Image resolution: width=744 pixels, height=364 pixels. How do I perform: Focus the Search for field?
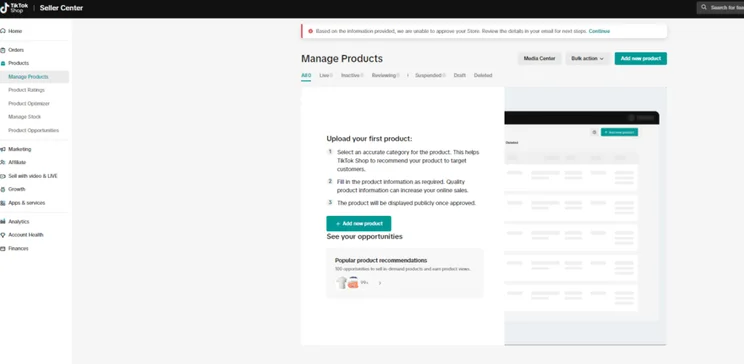pos(720,8)
